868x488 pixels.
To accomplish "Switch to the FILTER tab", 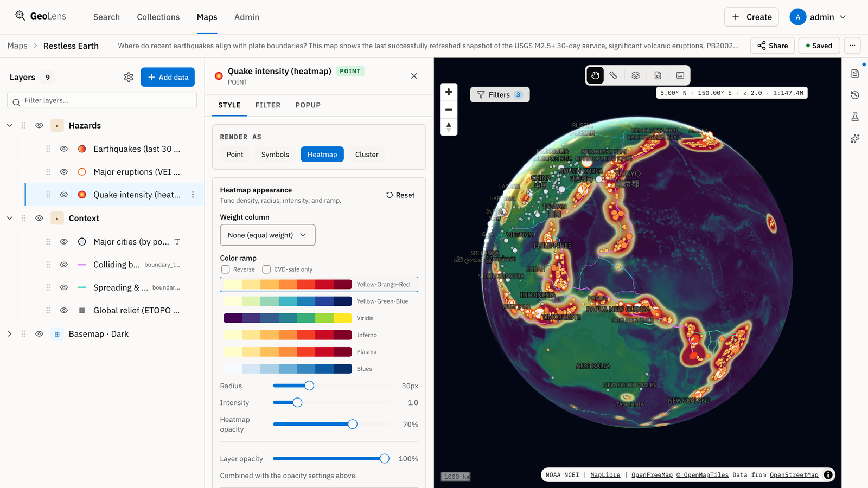I will tap(268, 105).
